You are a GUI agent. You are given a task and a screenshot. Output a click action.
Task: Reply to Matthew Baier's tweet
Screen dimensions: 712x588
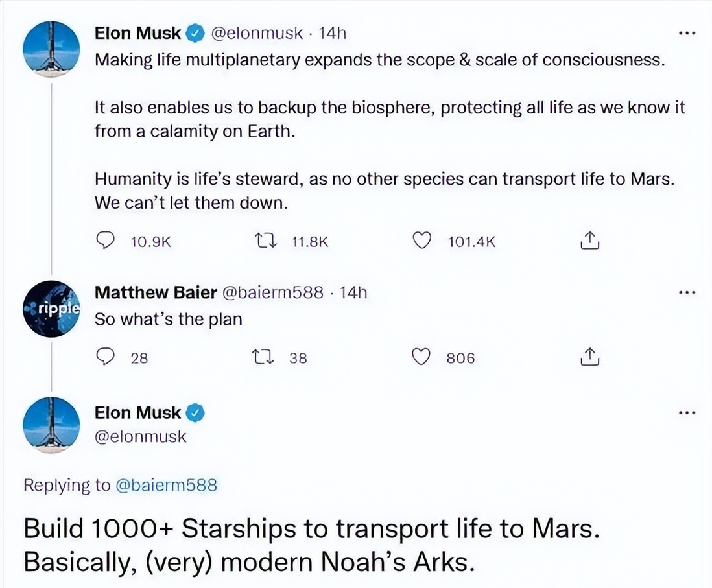[105, 357]
